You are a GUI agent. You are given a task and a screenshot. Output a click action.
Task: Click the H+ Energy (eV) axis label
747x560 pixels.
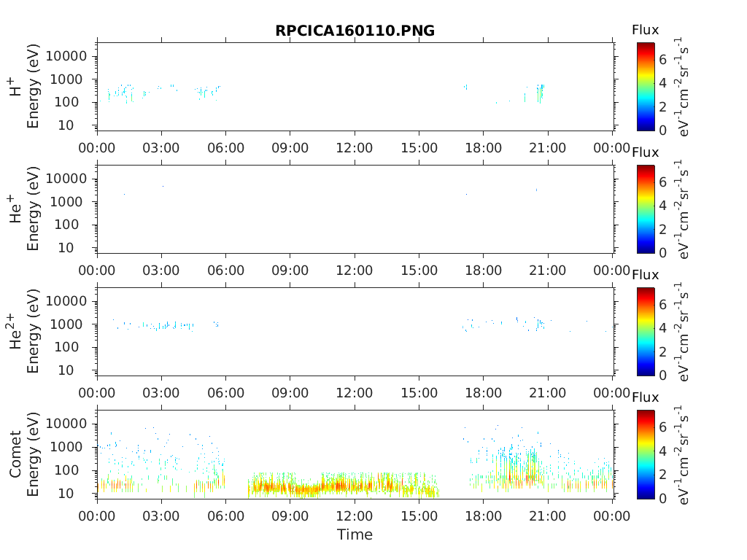(32, 86)
